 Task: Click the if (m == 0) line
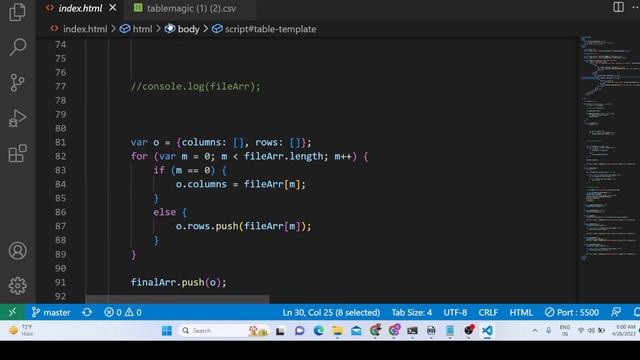pyautogui.click(x=190, y=170)
